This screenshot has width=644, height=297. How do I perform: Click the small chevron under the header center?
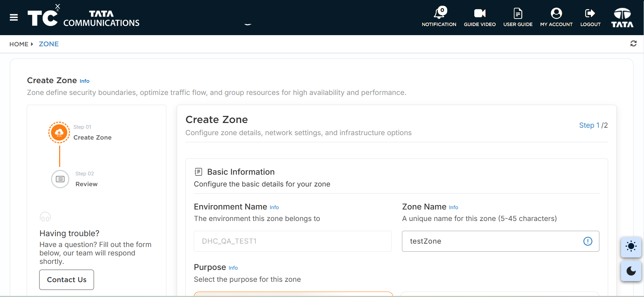coord(248,24)
